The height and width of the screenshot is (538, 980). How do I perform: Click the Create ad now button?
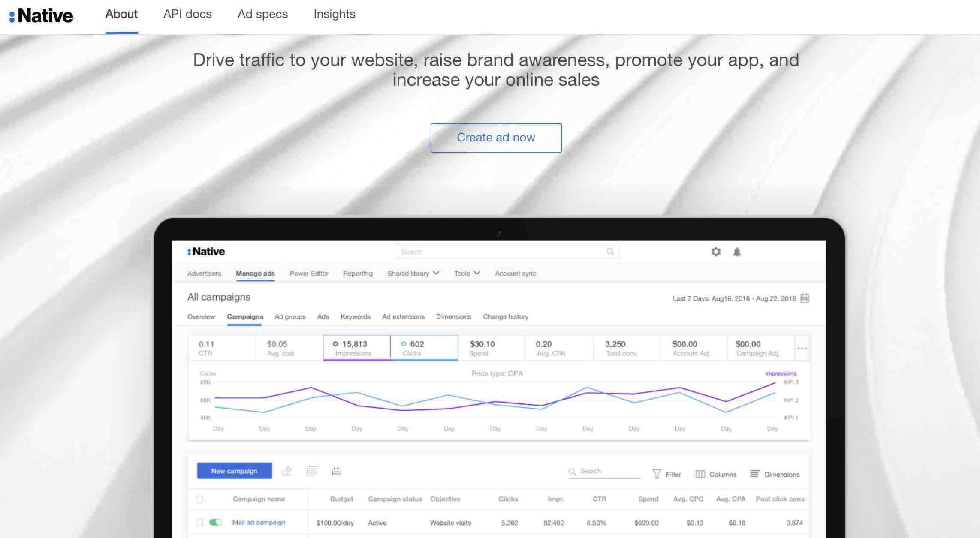tap(495, 138)
